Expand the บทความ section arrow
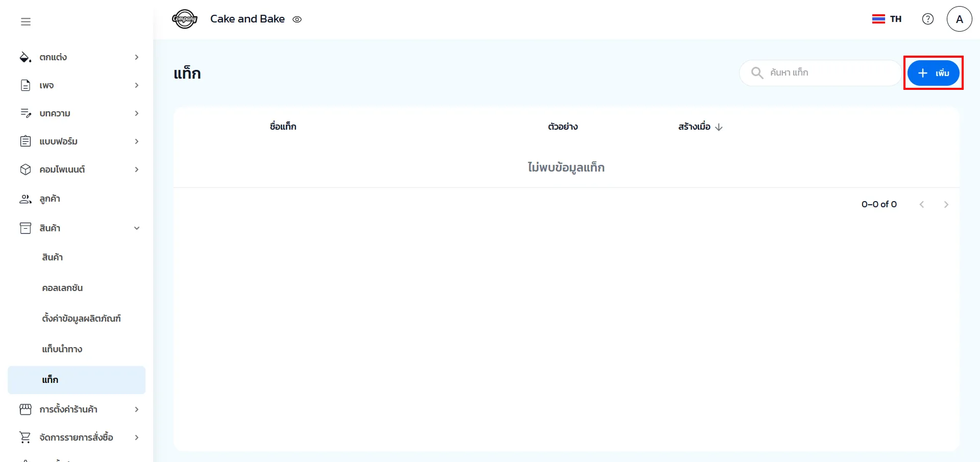Image resolution: width=980 pixels, height=462 pixels. click(136, 113)
